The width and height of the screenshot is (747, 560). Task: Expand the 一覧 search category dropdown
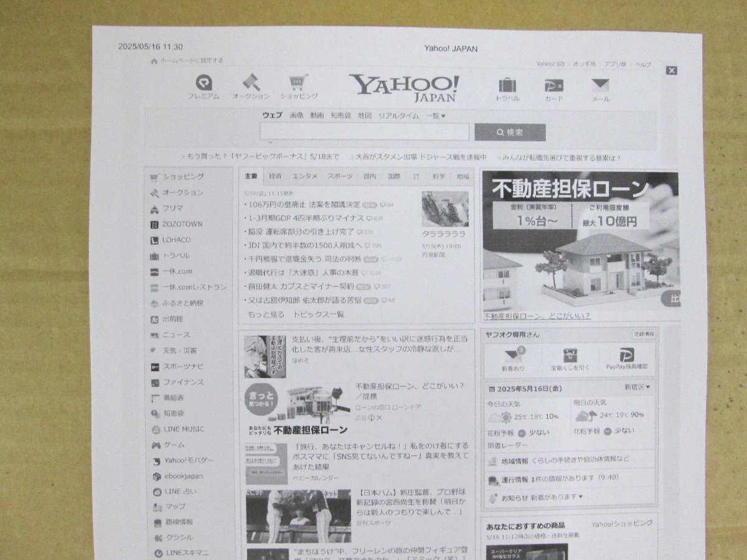click(435, 116)
